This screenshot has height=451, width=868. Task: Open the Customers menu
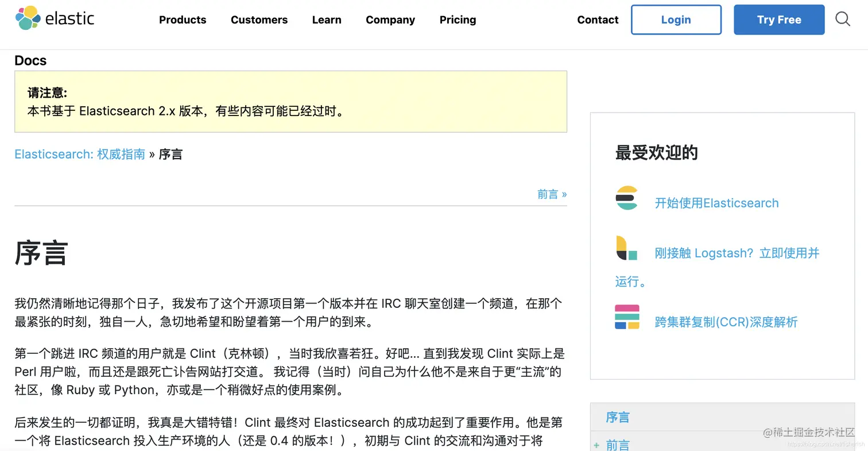[259, 20]
